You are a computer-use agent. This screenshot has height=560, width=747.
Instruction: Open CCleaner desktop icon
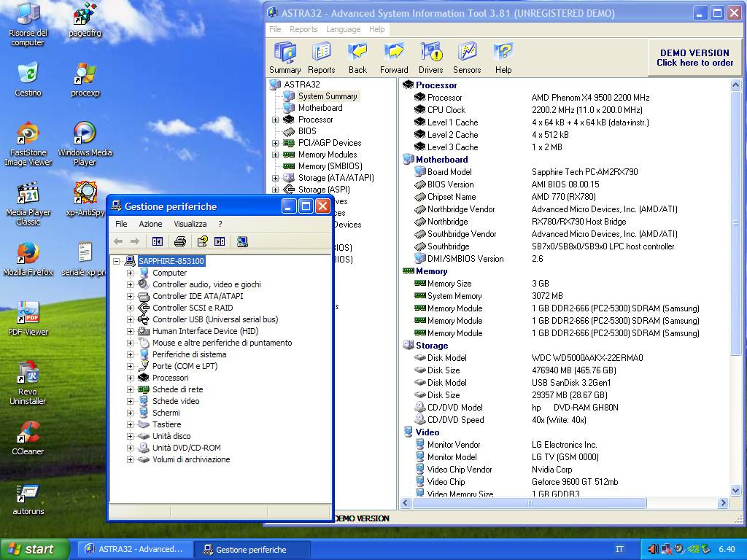click(28, 437)
